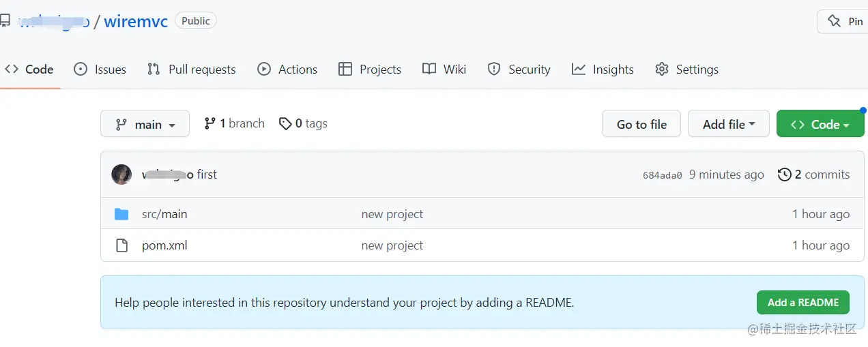The image size is (868, 347).
Task: Go to the Actions tab
Action: click(287, 70)
